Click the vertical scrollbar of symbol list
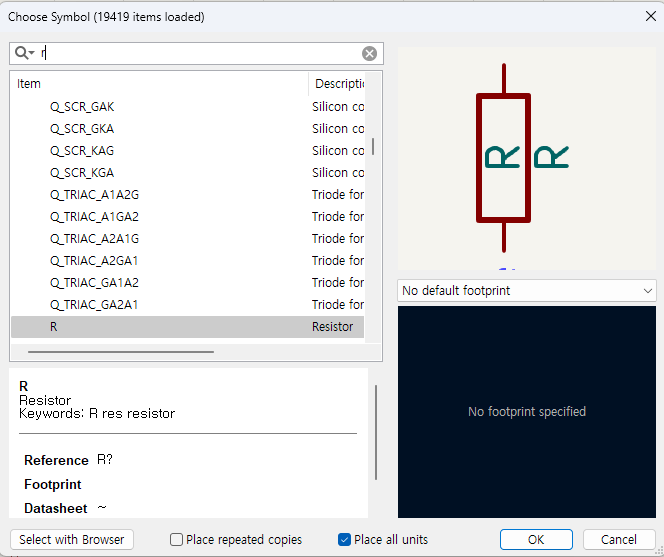664x557 pixels. pyautogui.click(x=373, y=147)
